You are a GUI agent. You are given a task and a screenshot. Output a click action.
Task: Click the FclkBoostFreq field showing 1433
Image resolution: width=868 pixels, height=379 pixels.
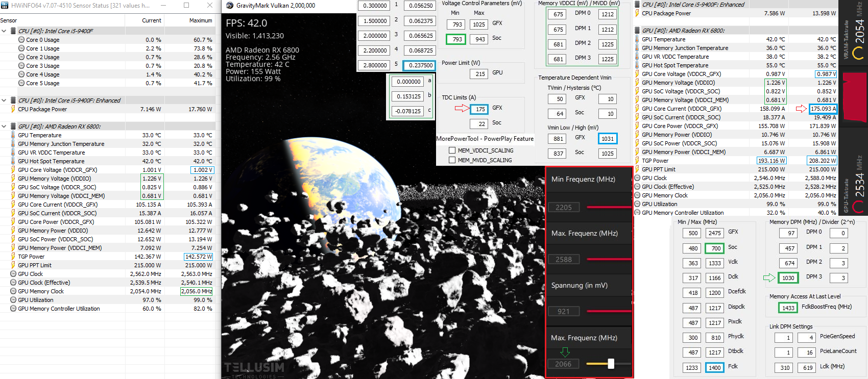pyautogui.click(x=788, y=308)
